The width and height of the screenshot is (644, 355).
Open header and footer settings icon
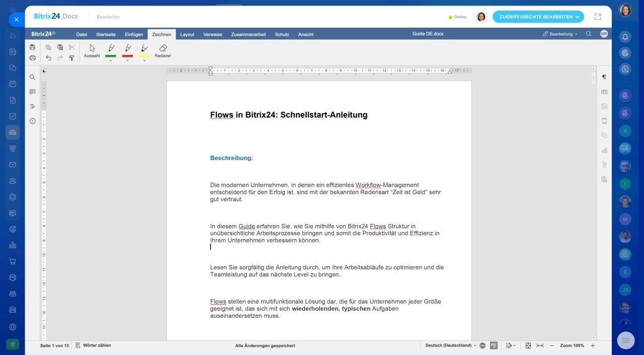tap(604, 121)
